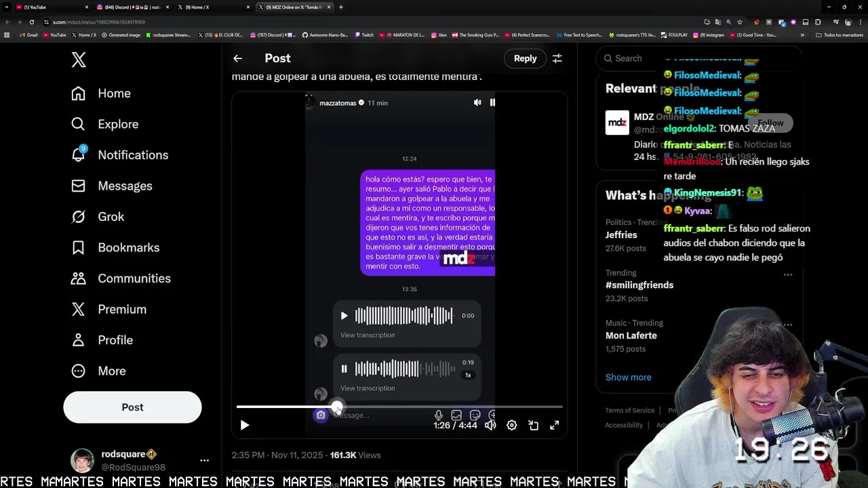The height and width of the screenshot is (488, 868).
Task: Open Notifications with 9 badge
Action: pyautogui.click(x=119, y=155)
